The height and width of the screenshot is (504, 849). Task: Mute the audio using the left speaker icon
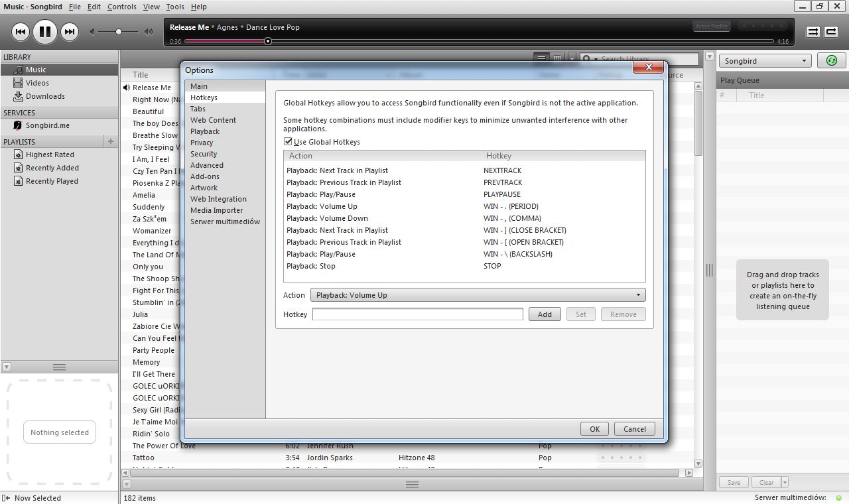(x=93, y=31)
